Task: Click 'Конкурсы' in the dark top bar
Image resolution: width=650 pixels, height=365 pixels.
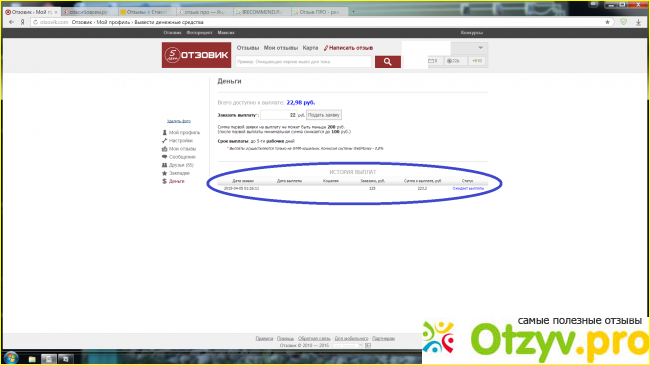Action: [472, 32]
